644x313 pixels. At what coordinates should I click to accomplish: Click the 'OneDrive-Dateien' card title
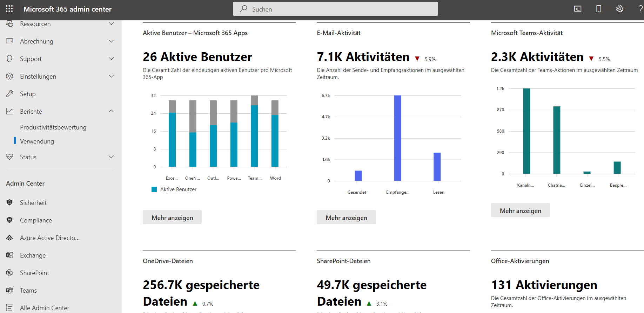tap(168, 261)
